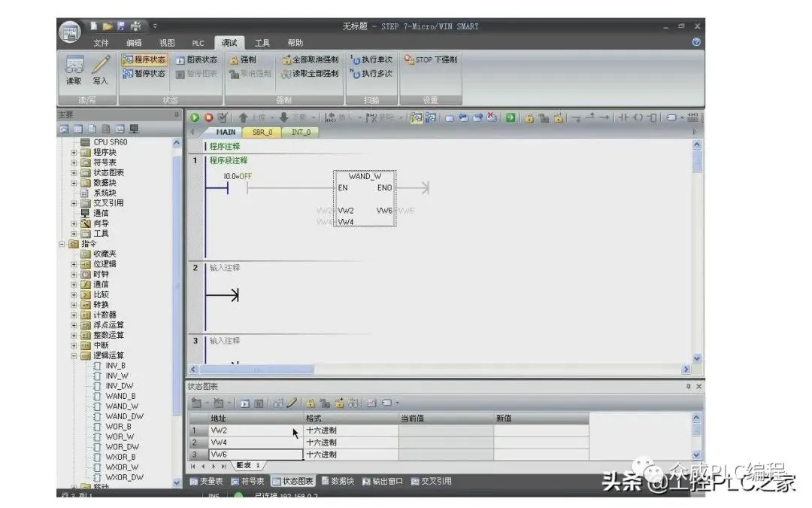
Task: Open the 编辑 (Edit) ribbon tab
Action: pyautogui.click(x=134, y=43)
